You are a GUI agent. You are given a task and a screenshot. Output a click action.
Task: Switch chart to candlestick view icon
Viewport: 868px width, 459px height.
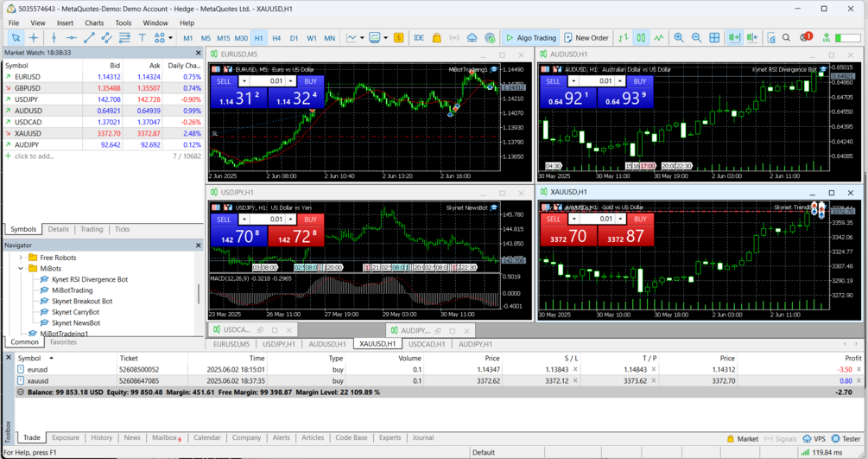(641, 38)
